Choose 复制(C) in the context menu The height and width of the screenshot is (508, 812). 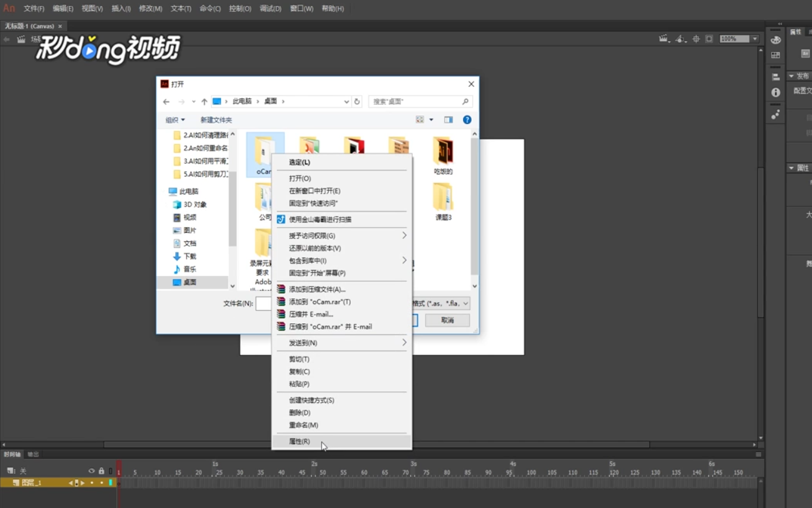342,372
